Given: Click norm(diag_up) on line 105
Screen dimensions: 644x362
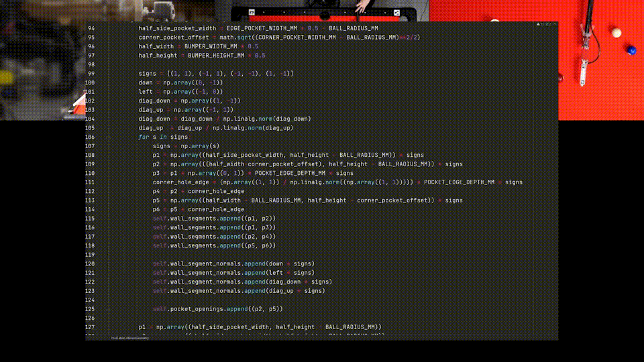Looking at the screenshot, I should click(270, 128).
